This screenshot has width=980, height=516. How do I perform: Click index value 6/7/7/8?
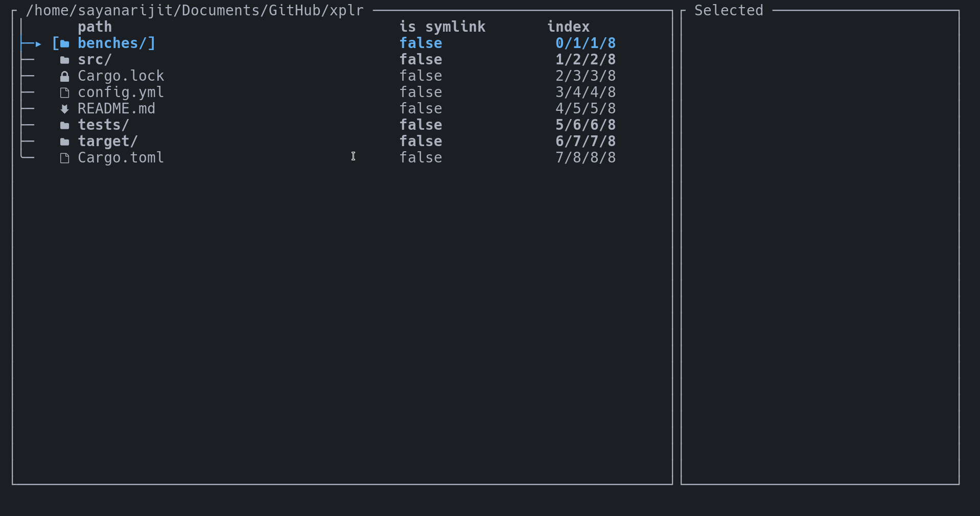tap(586, 142)
